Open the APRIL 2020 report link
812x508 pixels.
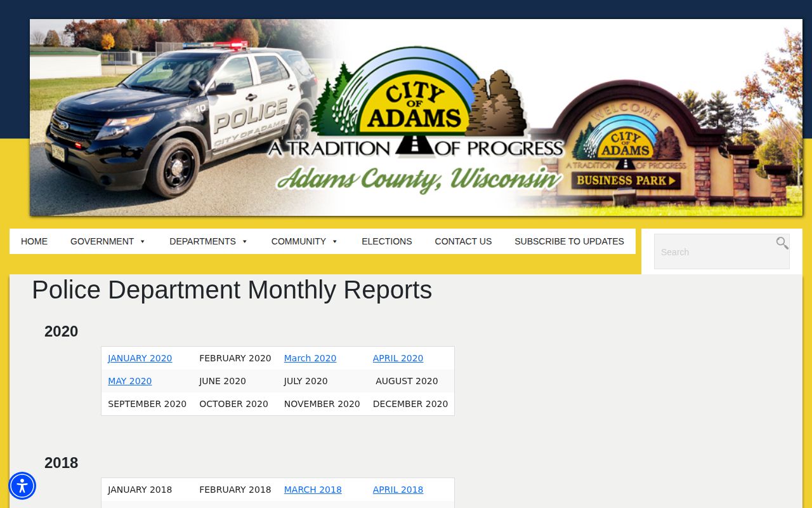pos(398,358)
